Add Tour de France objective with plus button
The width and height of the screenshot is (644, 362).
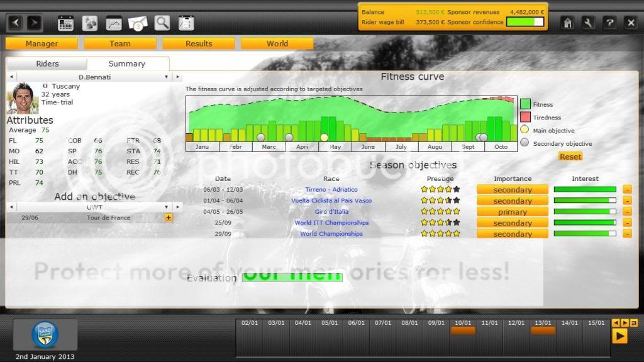coord(168,217)
